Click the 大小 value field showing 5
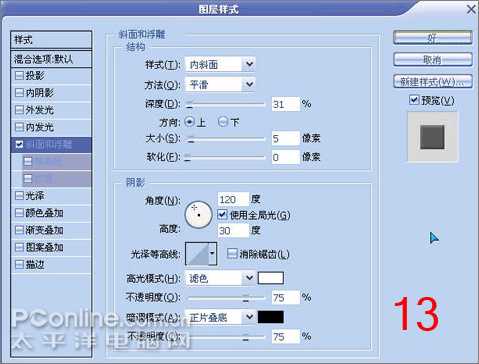 [286, 138]
